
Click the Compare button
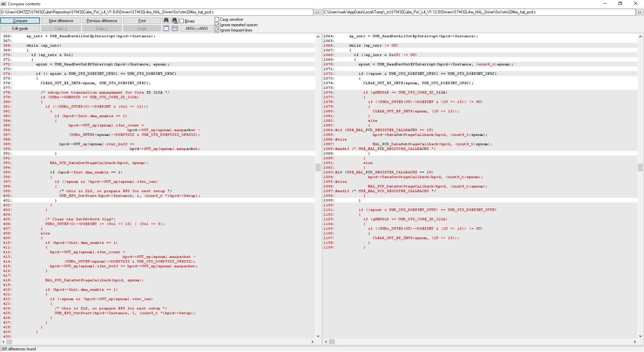point(20,21)
